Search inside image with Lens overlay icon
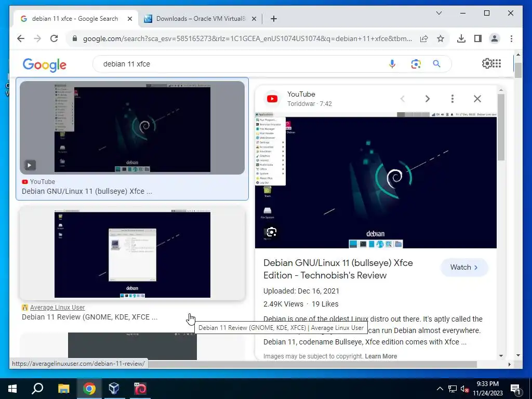532x399 pixels. pyautogui.click(x=271, y=232)
